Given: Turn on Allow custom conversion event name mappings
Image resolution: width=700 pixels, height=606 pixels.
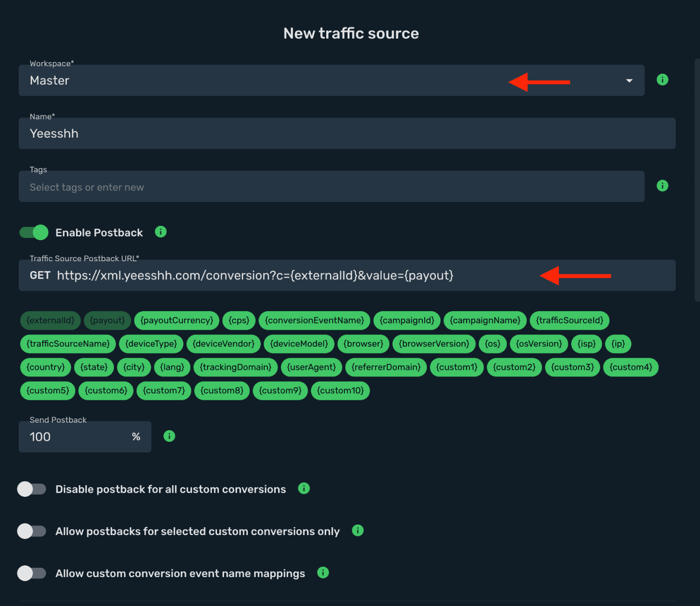Looking at the screenshot, I should 32,573.
